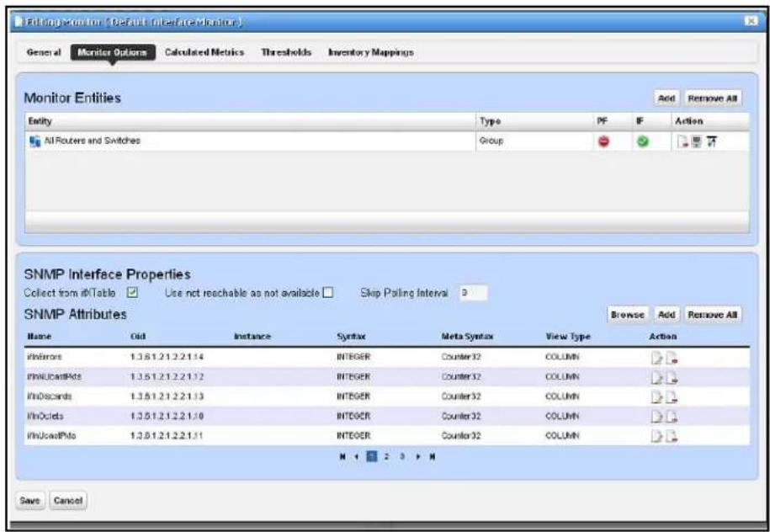Select page 1 in attribute pagination
The image size is (770, 532).
point(373,456)
